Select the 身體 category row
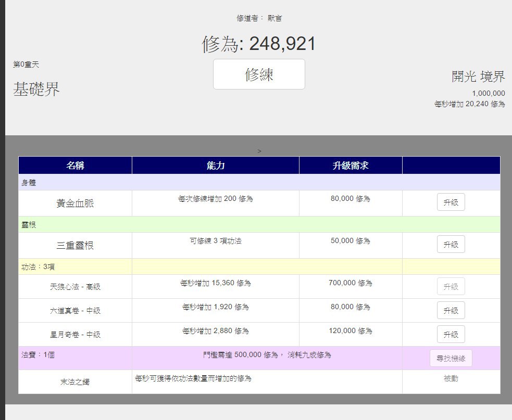 click(29, 183)
